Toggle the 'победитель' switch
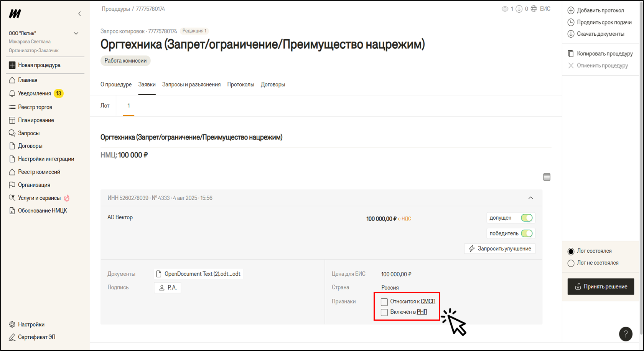The image size is (644, 351). (526, 233)
